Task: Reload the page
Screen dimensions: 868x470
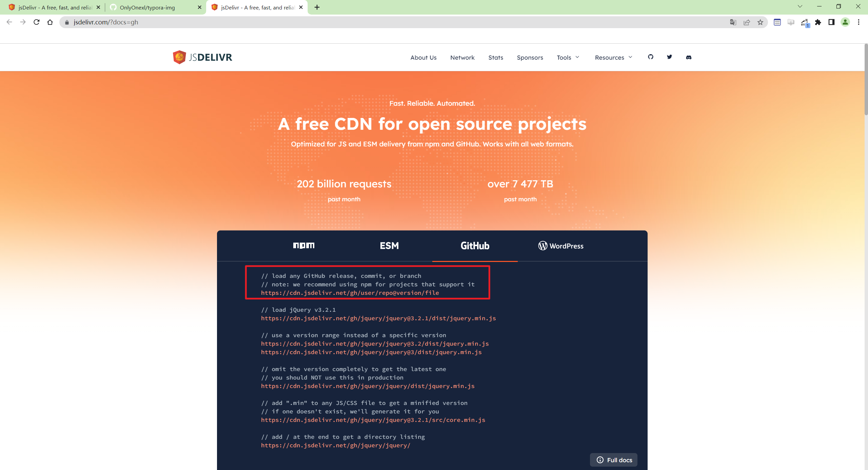Action: (37, 22)
